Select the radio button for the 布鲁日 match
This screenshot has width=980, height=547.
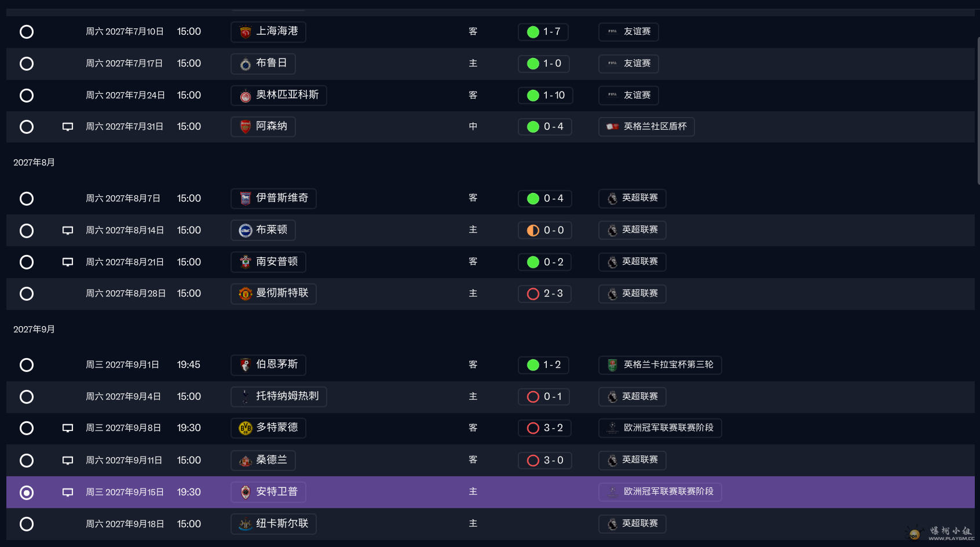(27, 64)
